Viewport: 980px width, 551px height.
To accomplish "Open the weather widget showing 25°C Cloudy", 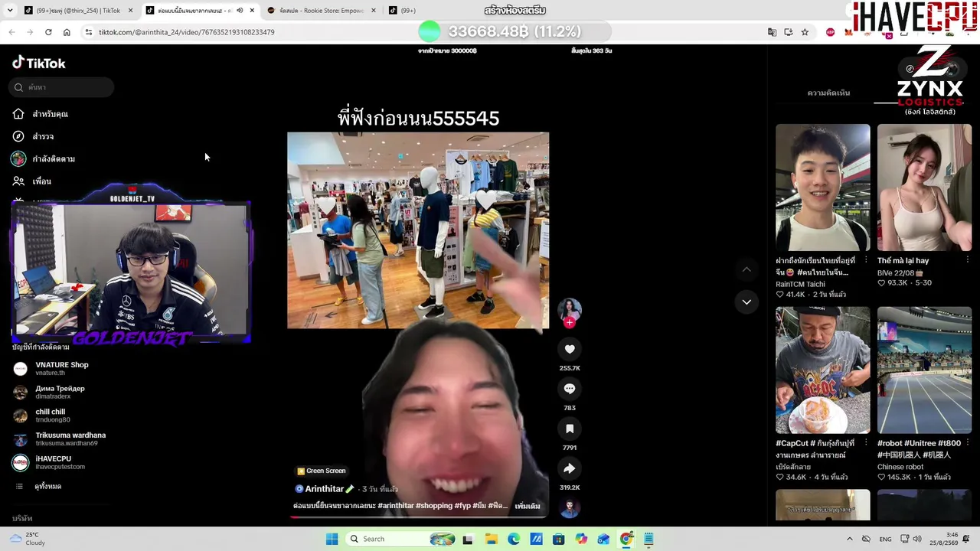I will [x=27, y=539].
